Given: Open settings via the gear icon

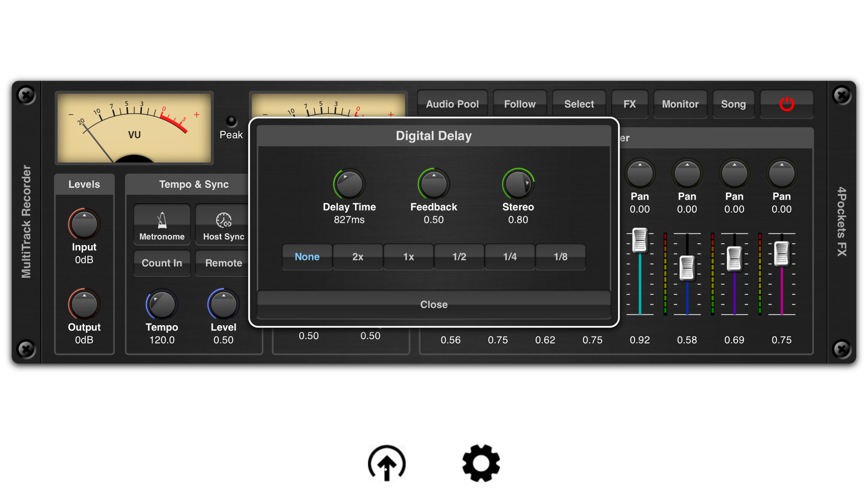Looking at the screenshot, I should coord(481,463).
